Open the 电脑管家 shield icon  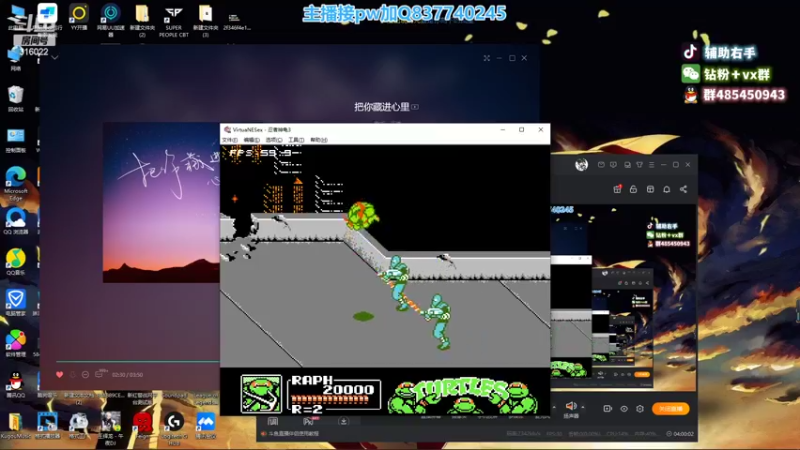coord(16,303)
